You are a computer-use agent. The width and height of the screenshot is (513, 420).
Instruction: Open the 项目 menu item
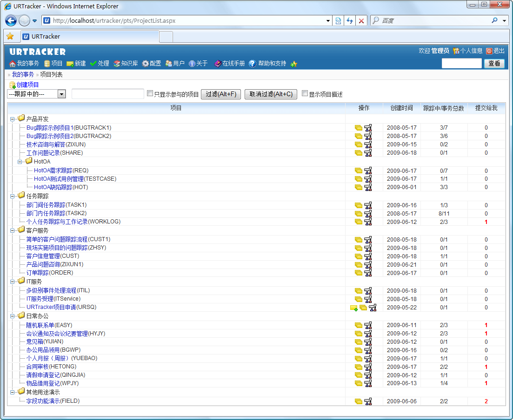tap(53, 63)
